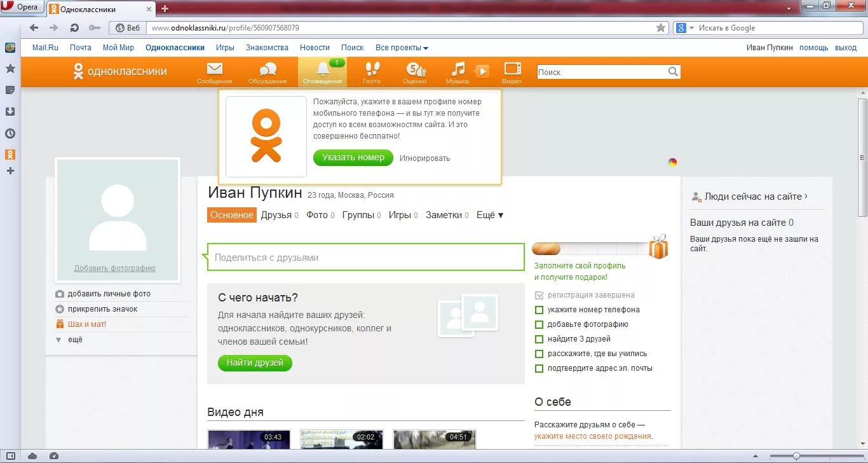Screen dimensions: 868x463
Task: Click the Одноклассники Поиск field
Action: click(x=602, y=72)
